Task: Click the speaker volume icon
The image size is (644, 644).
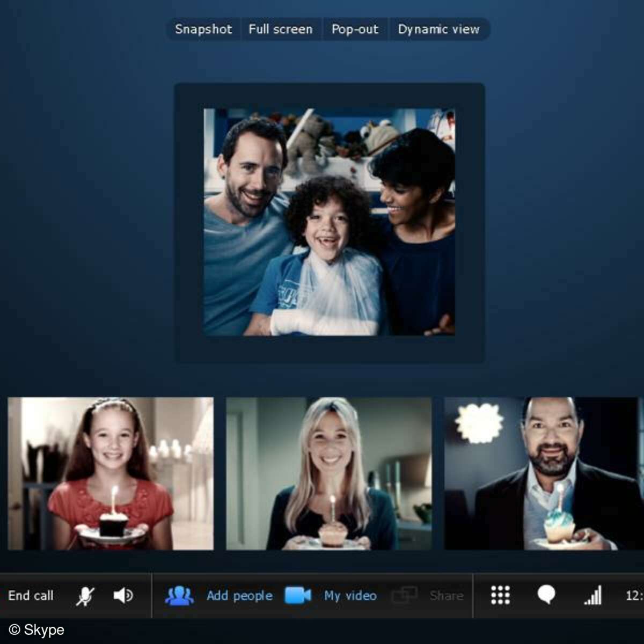Action: coord(123,596)
